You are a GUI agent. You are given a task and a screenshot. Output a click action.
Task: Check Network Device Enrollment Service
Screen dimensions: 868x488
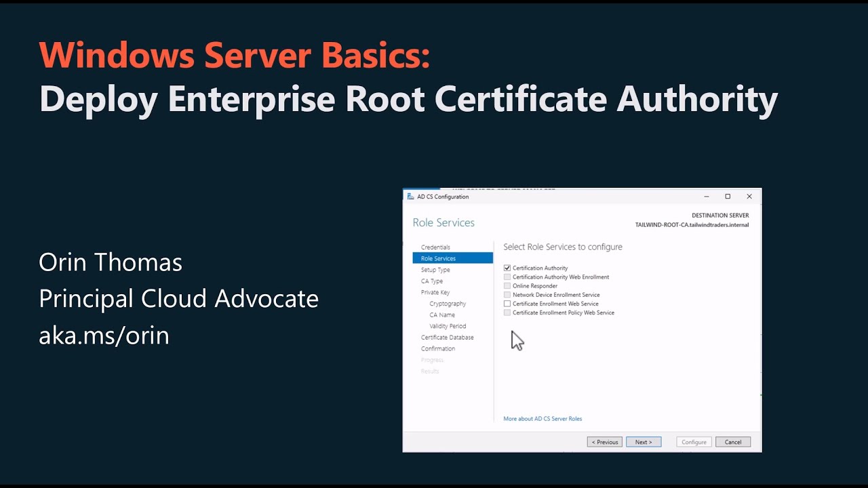[507, 295]
